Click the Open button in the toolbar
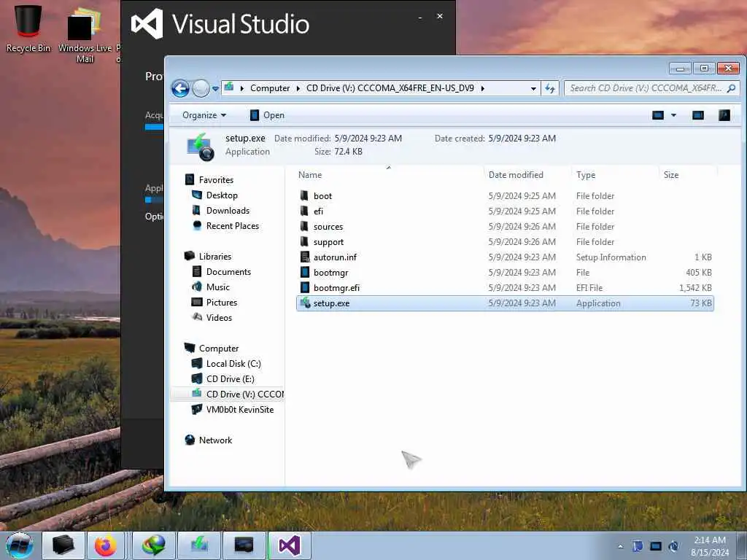The image size is (747, 560). [267, 115]
